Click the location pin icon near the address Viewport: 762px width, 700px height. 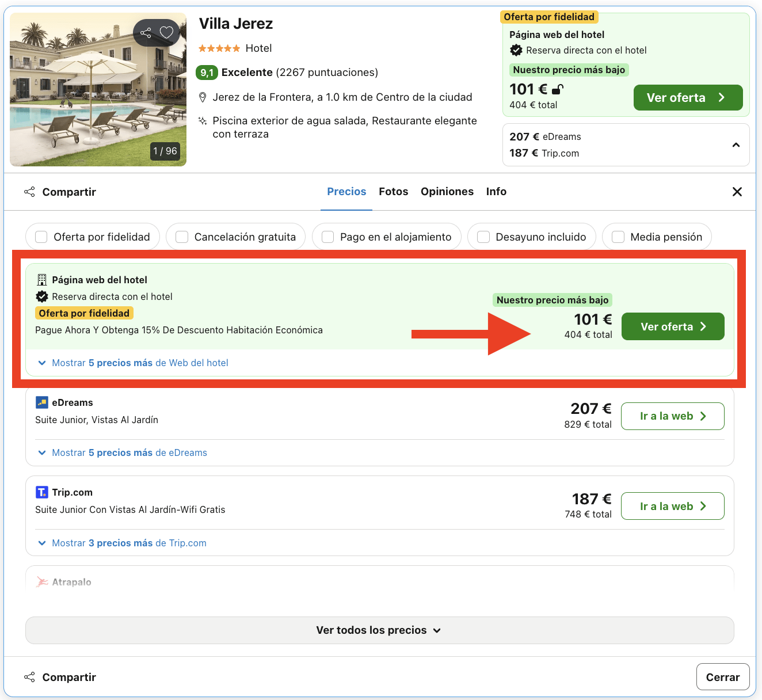pyautogui.click(x=203, y=97)
